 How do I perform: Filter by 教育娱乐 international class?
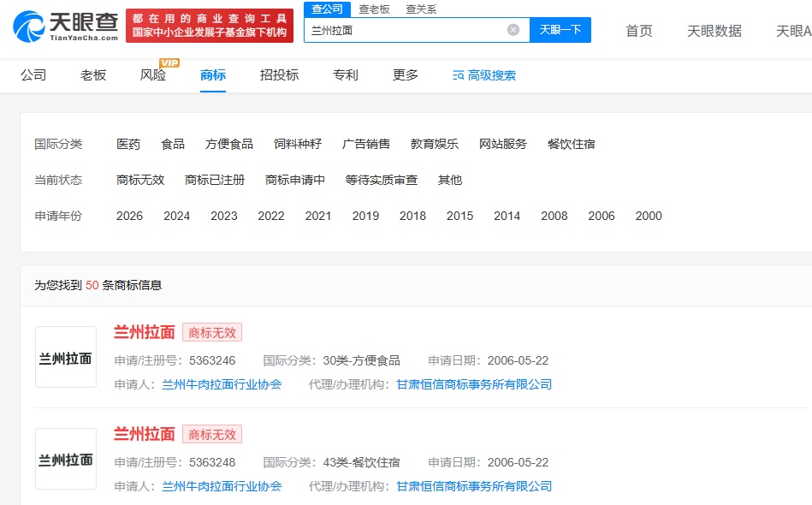[x=435, y=144]
